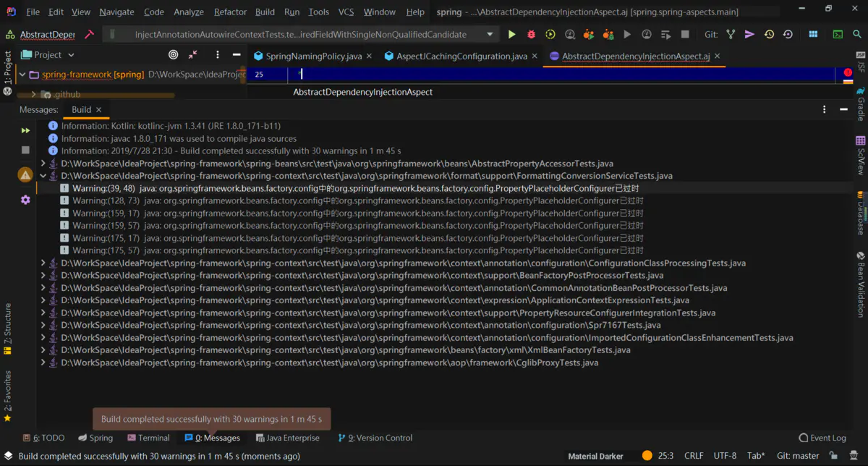This screenshot has width=868, height=466.
Task: Click the purple Git push arrow icon
Action: [749, 34]
